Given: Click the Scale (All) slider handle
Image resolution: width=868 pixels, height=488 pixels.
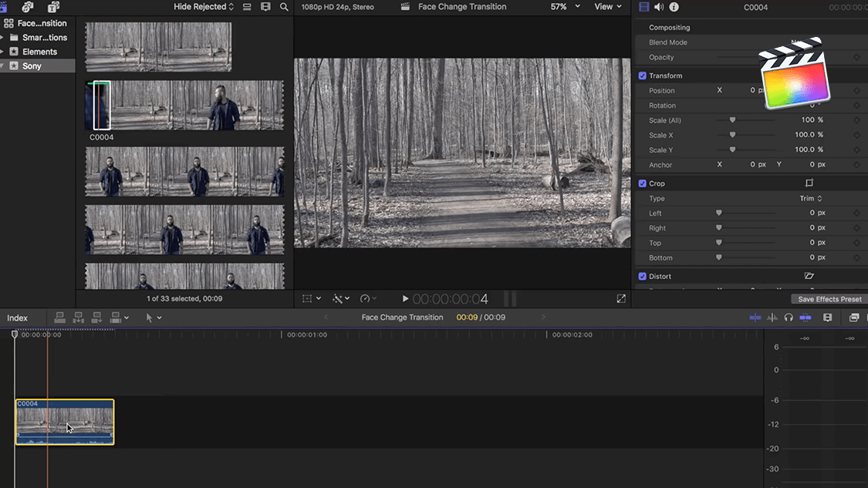Looking at the screenshot, I should (732, 120).
